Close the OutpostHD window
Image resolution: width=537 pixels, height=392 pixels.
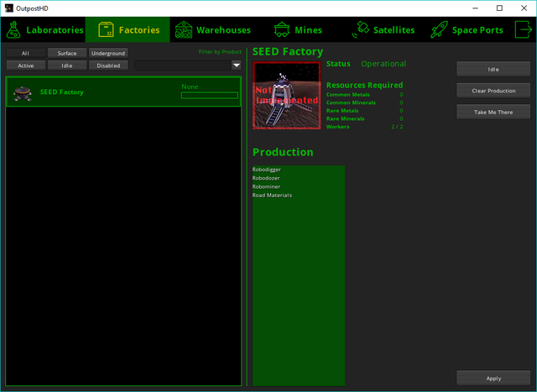(524, 8)
